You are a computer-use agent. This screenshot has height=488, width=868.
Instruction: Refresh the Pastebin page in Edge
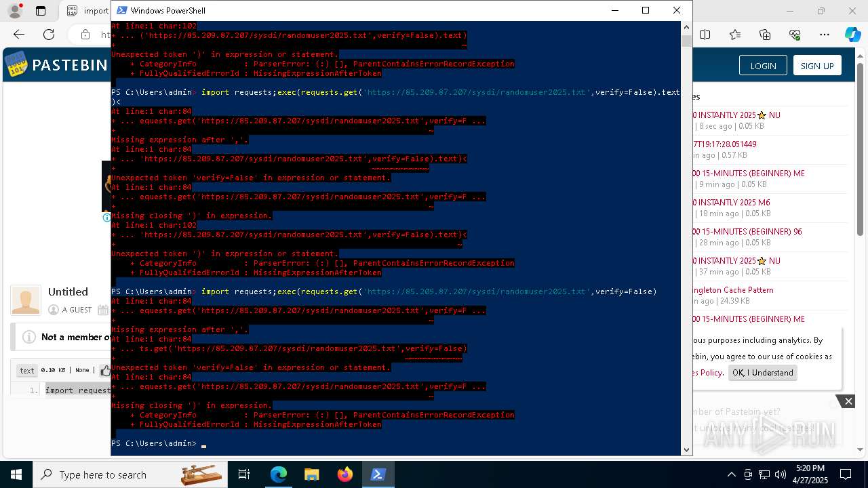[x=49, y=35]
